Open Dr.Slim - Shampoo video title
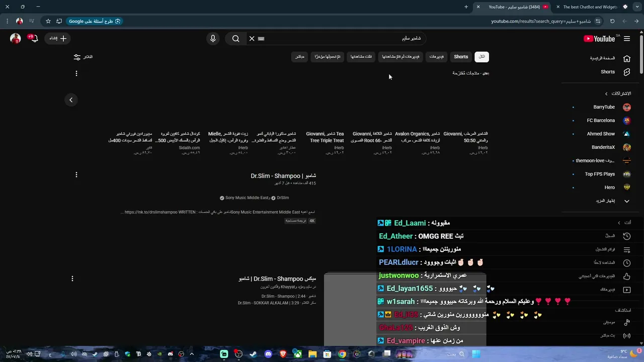This screenshot has height=362, width=644. point(283,176)
